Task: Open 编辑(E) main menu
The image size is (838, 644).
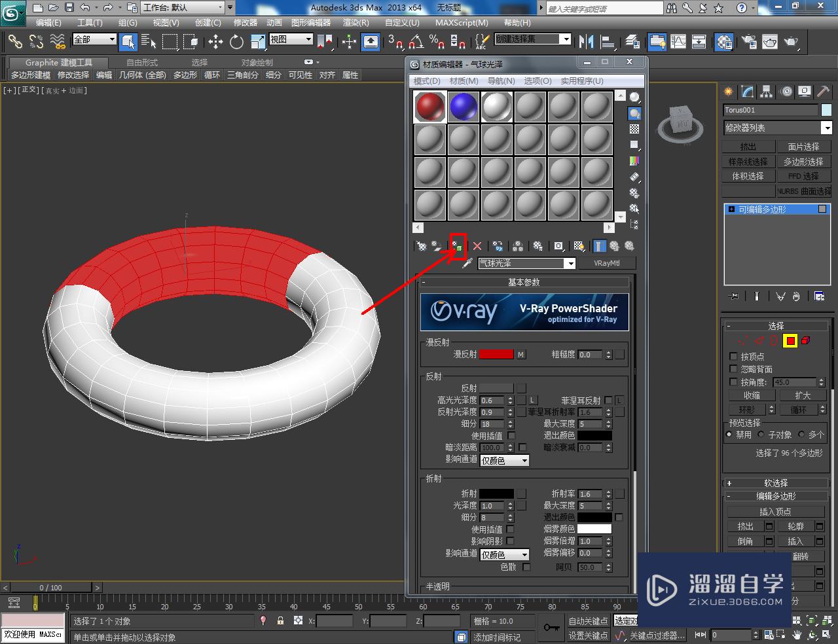Action: pyautogui.click(x=48, y=22)
